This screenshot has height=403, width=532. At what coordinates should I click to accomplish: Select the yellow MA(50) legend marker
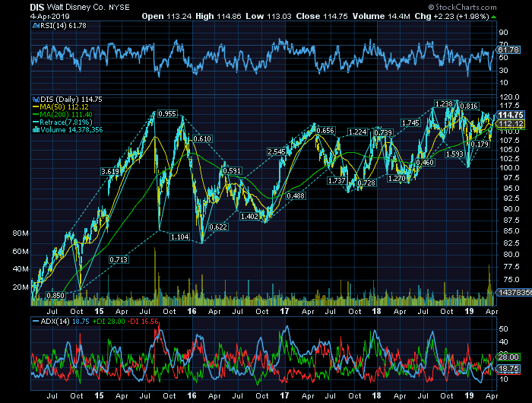(x=36, y=107)
